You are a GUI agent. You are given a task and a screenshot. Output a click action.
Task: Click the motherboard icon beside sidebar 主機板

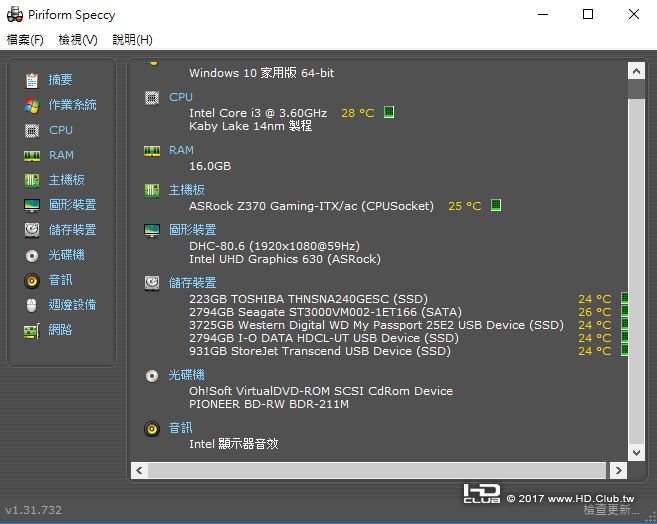coord(32,181)
